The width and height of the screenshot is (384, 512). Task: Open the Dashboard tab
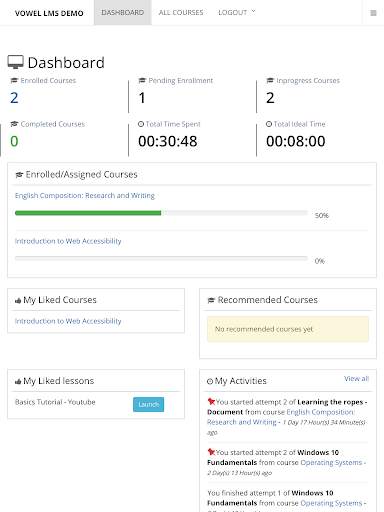pos(123,12)
